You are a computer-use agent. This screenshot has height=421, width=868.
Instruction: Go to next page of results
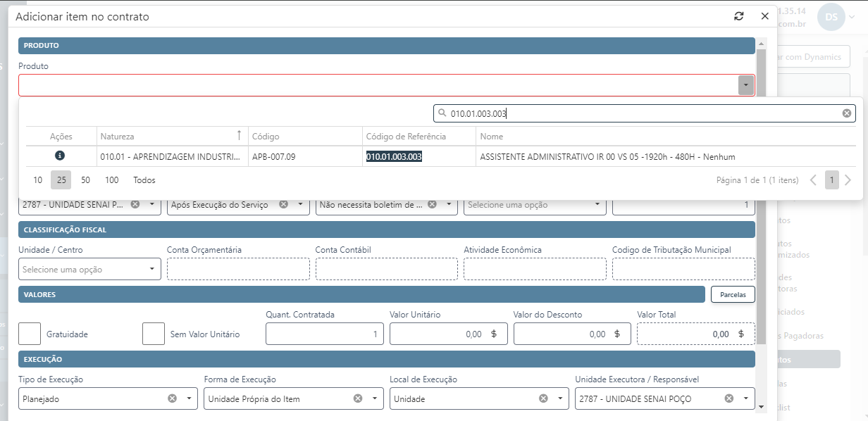point(848,180)
